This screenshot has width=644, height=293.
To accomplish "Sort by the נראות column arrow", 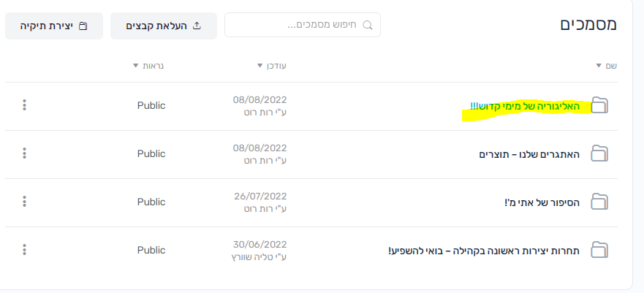I will click(136, 66).
